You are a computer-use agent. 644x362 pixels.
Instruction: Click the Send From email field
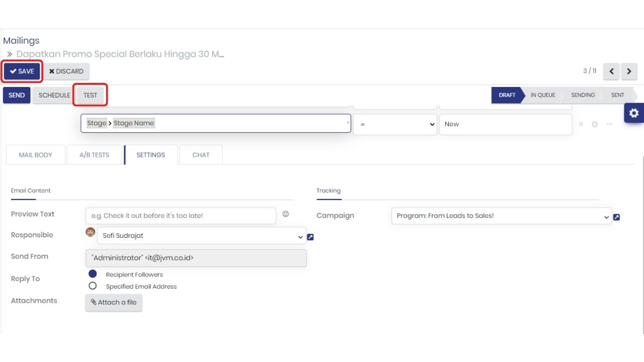196,258
